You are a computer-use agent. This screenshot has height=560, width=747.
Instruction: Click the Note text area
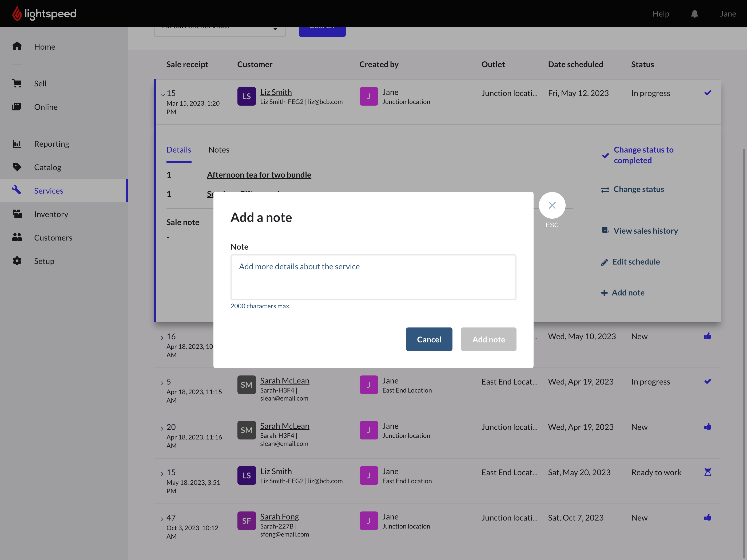pos(373,277)
